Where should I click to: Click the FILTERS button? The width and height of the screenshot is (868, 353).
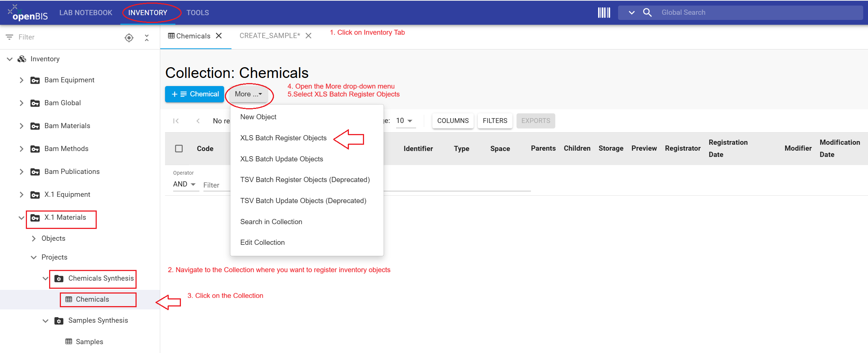coord(495,121)
